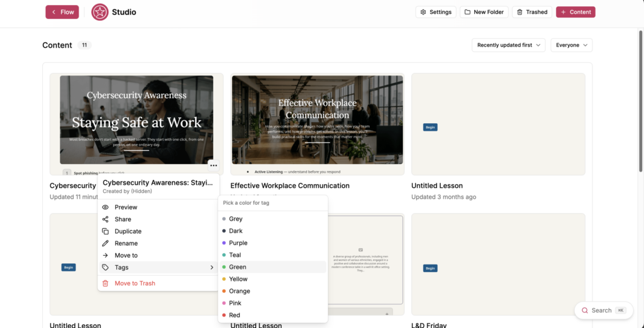
Task: Expand the Tags submenu chevron
Action: click(212, 267)
